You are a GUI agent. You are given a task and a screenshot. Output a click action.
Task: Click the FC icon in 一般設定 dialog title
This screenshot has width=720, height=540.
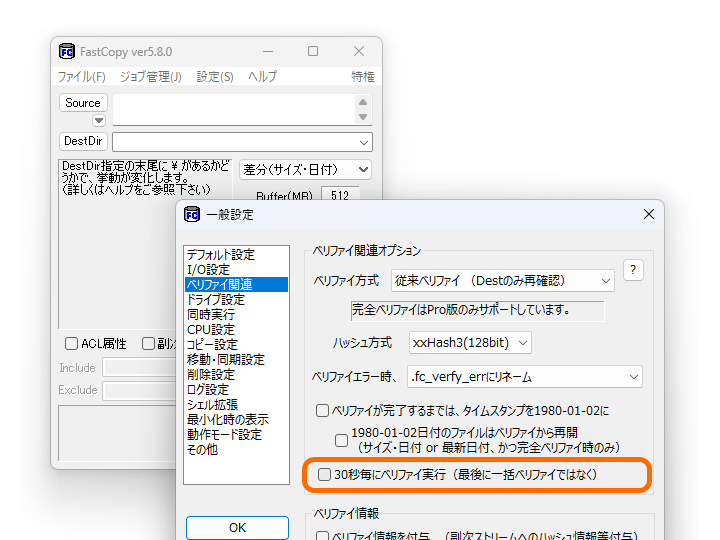[192, 214]
